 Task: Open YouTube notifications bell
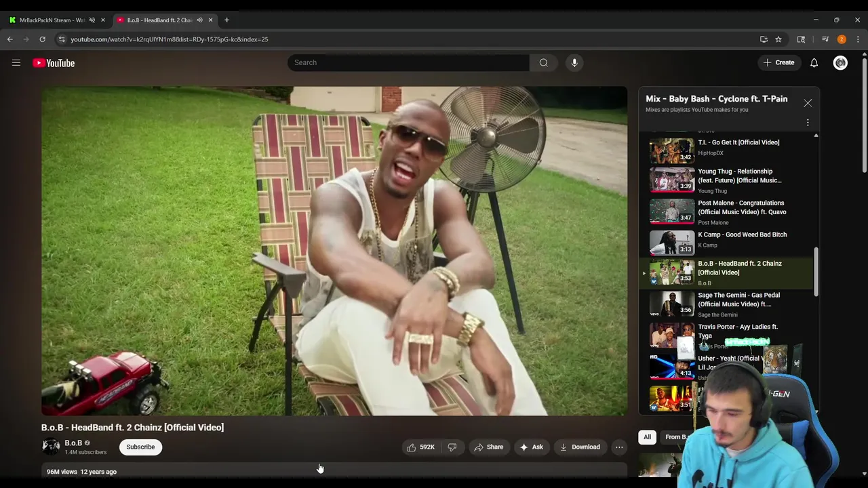click(814, 63)
